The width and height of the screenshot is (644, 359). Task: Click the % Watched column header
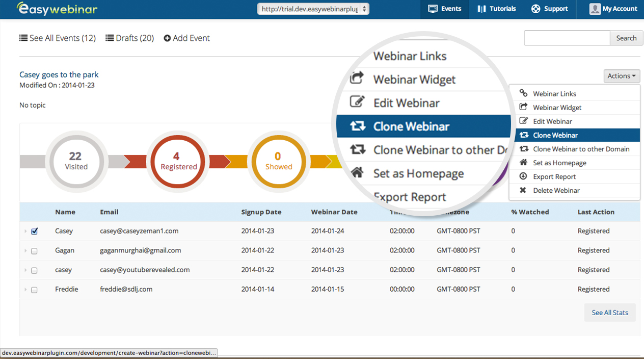(530, 212)
